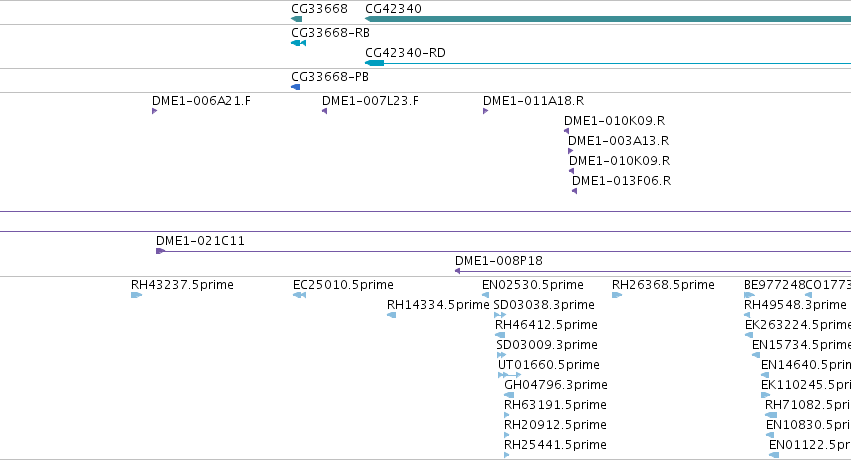Open the CG42340-RD transcript label
The height and width of the screenshot is (460, 851).
coord(405,53)
